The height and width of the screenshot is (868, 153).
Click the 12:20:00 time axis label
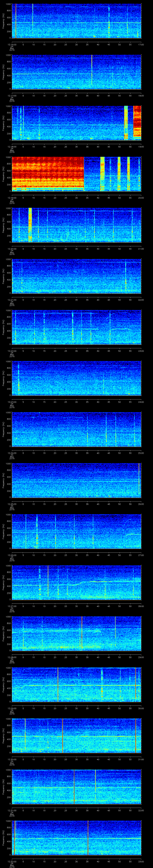pos(12,249)
